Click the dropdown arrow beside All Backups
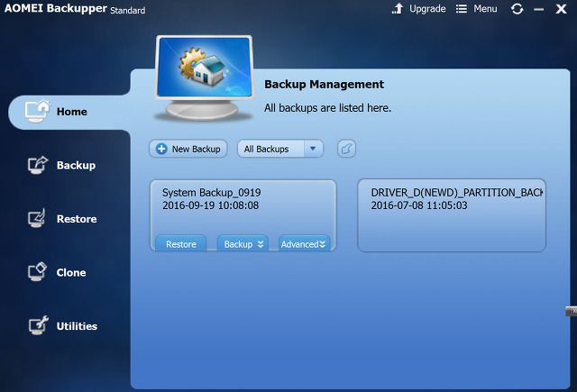577x392 pixels. pyautogui.click(x=313, y=149)
